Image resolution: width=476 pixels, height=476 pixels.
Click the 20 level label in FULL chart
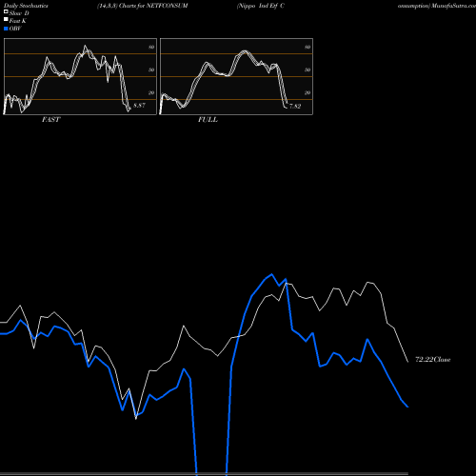[307, 92]
